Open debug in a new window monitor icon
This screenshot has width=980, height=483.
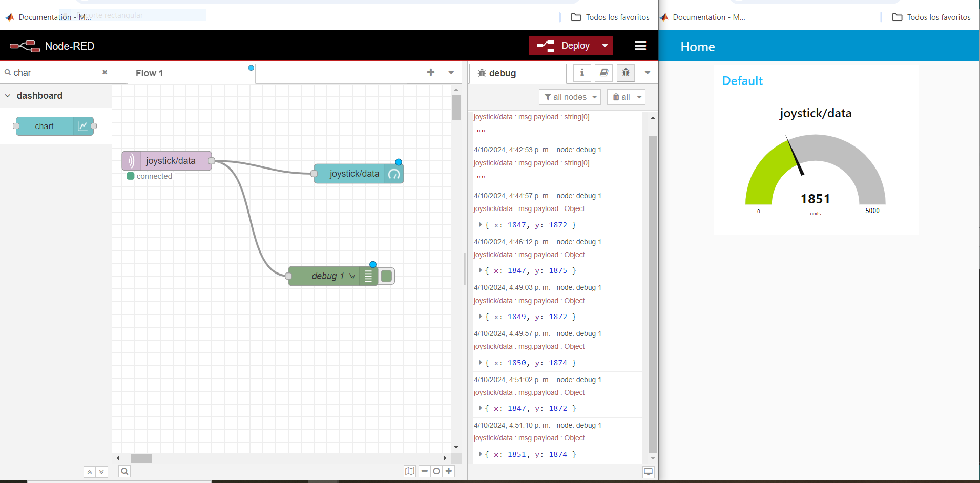[x=649, y=472]
